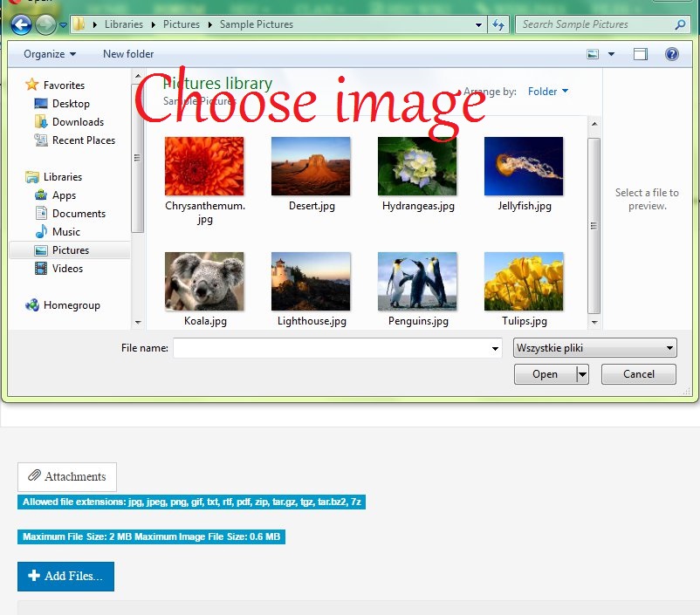
Task: Select Videos under Libraries
Action: click(x=67, y=268)
